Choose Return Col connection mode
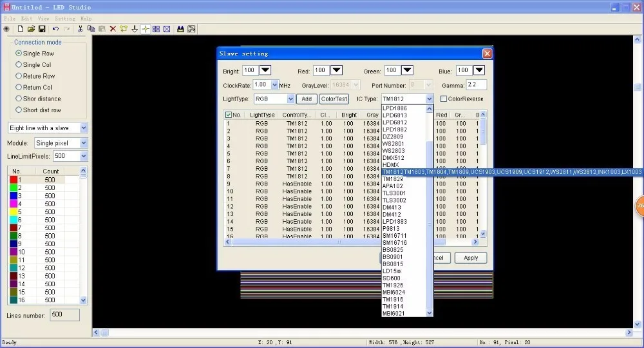The height and width of the screenshot is (348, 644). point(19,87)
